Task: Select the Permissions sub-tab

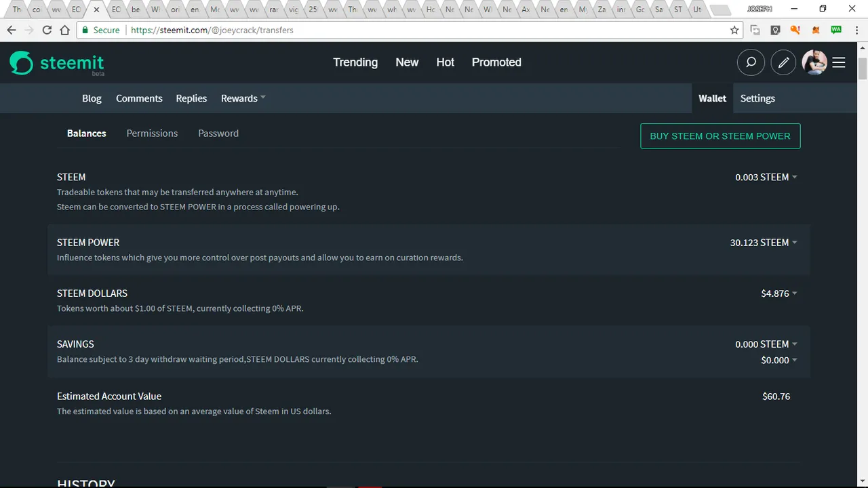Action: [152, 134]
